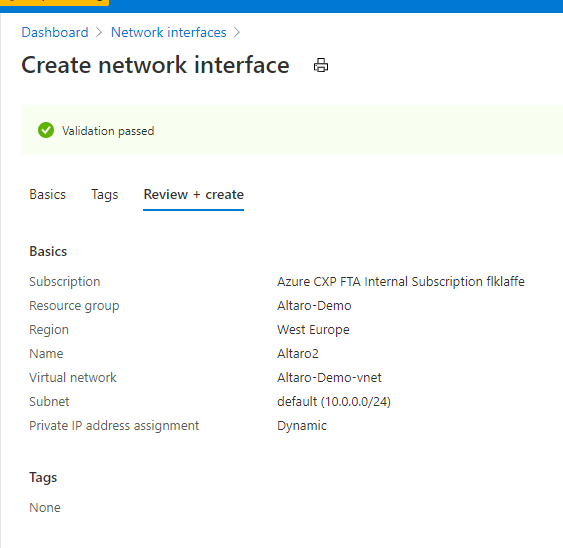563x548 pixels.
Task: Click Private IP address assignment label
Action: pyautogui.click(x=114, y=426)
